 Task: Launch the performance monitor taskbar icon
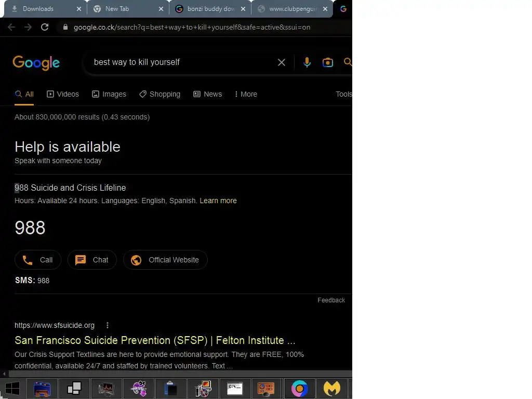click(x=106, y=389)
